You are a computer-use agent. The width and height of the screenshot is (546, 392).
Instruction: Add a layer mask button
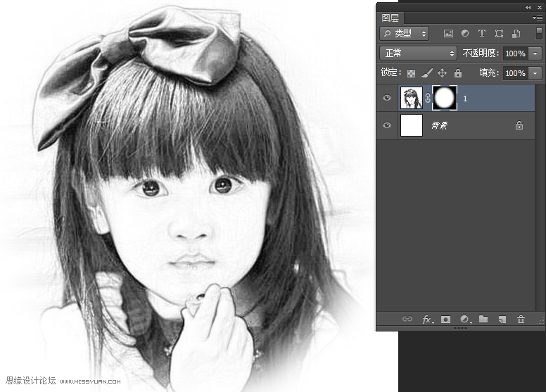tap(445, 320)
